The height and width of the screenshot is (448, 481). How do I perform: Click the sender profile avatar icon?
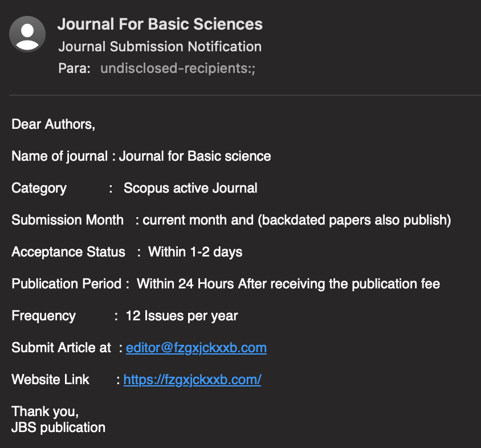27,34
